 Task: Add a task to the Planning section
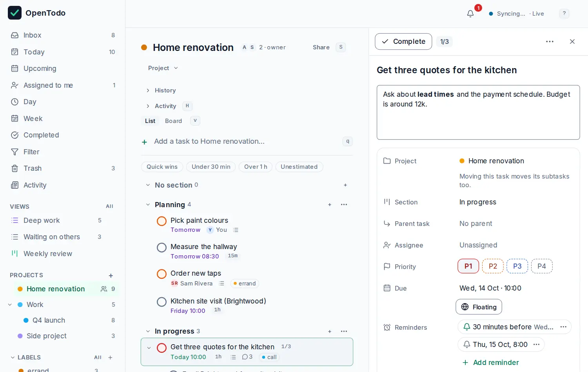330,204
